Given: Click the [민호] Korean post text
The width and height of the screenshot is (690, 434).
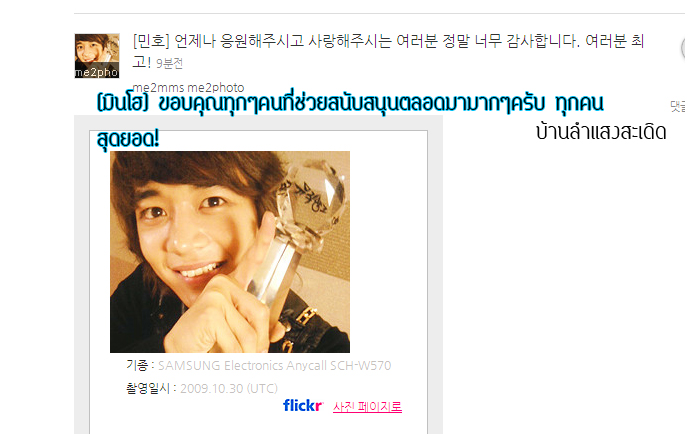Looking at the screenshot, I should pyautogui.click(x=388, y=49).
